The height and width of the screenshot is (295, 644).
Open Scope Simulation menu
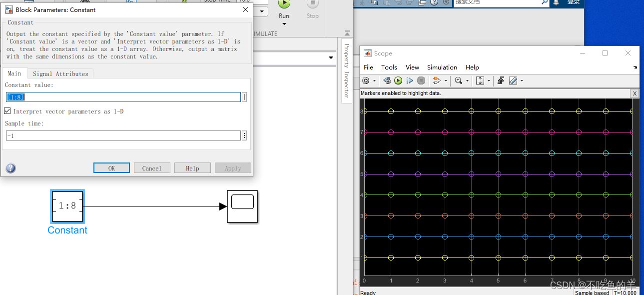[442, 67]
